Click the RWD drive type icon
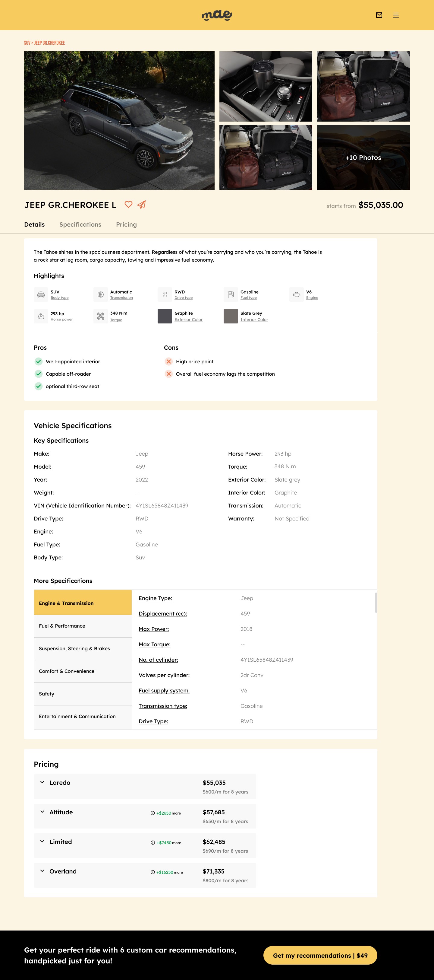Screen dimensions: 434x980 [165, 294]
